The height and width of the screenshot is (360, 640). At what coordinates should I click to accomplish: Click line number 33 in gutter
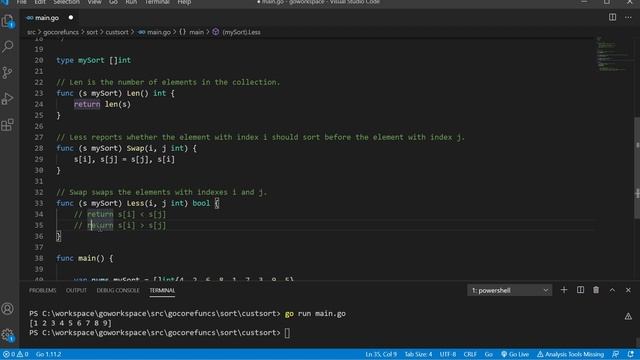click(x=39, y=203)
